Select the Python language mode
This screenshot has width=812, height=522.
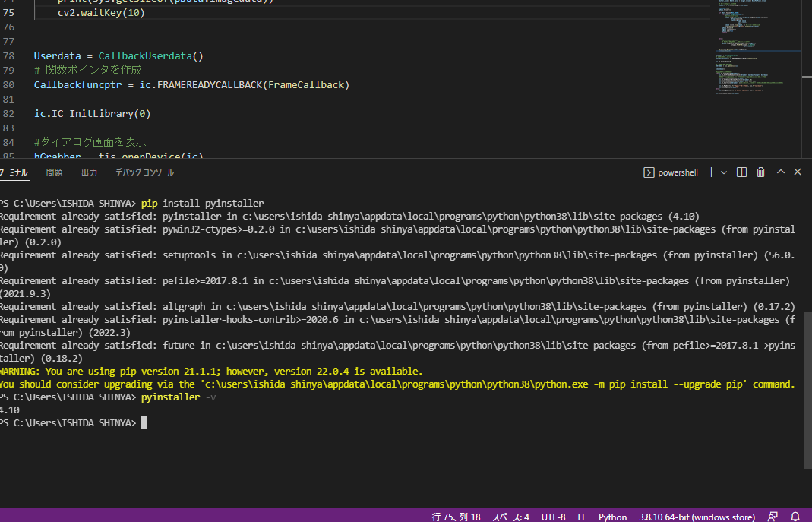[613, 517]
